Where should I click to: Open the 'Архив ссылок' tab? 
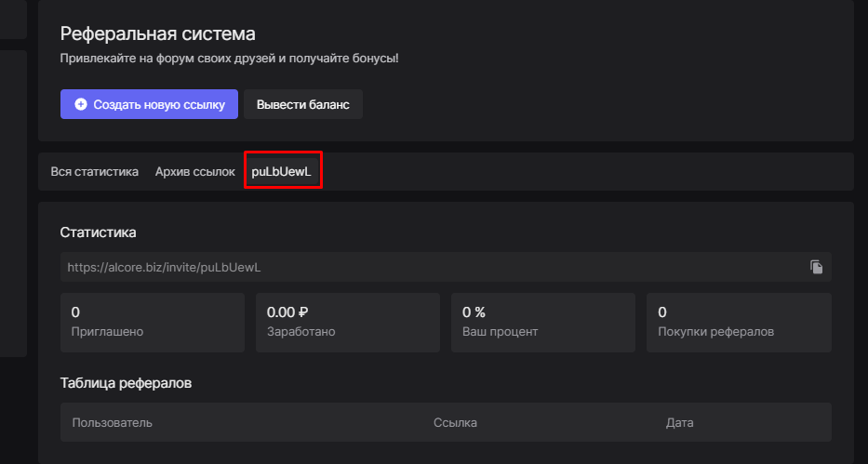tap(194, 172)
